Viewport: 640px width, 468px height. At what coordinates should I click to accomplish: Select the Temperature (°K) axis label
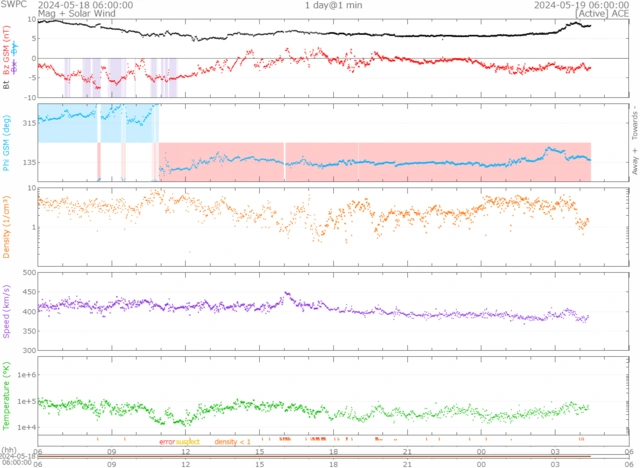(7, 395)
